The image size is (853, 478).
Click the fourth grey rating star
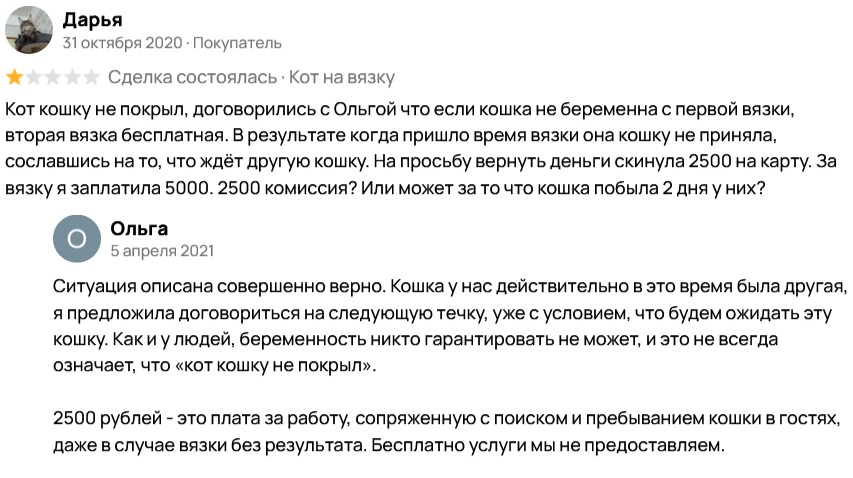click(72, 77)
